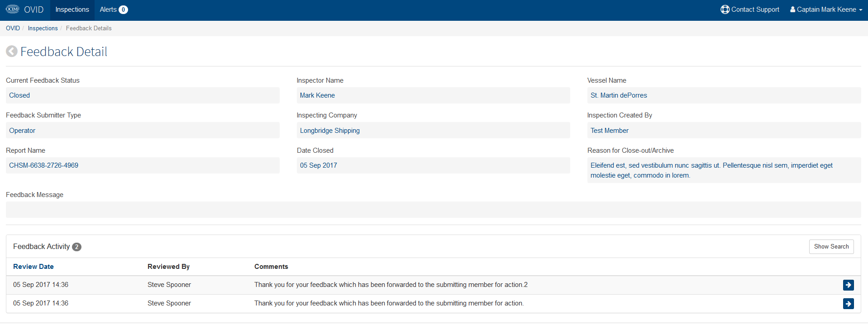Click the Reason for Close-out/Archive label

pos(630,150)
